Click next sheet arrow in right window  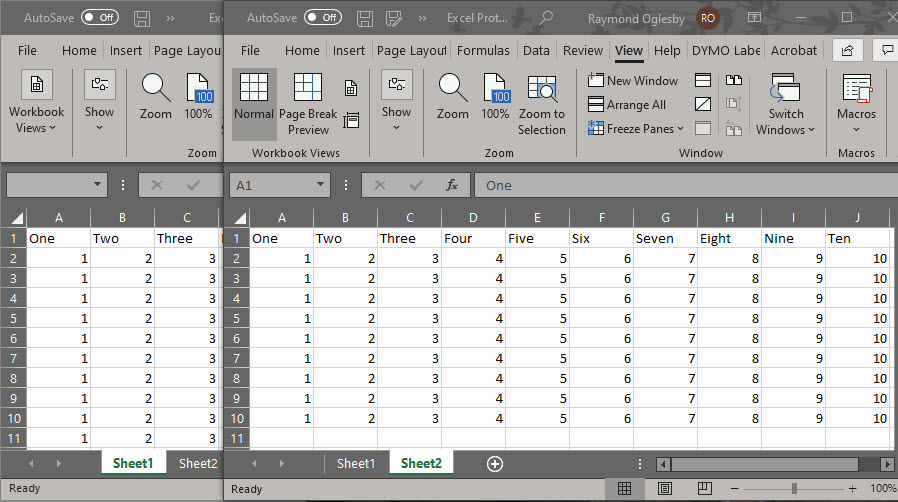[281, 464]
